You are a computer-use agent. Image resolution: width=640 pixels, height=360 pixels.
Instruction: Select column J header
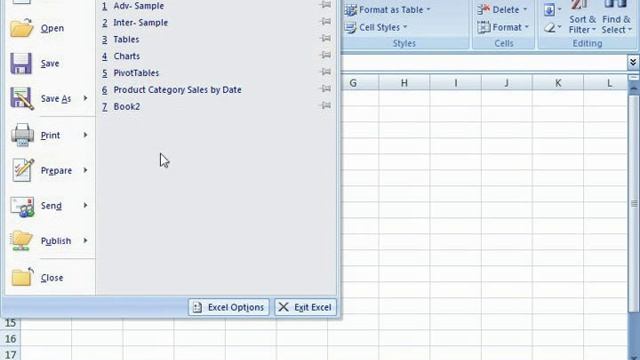coord(507,83)
